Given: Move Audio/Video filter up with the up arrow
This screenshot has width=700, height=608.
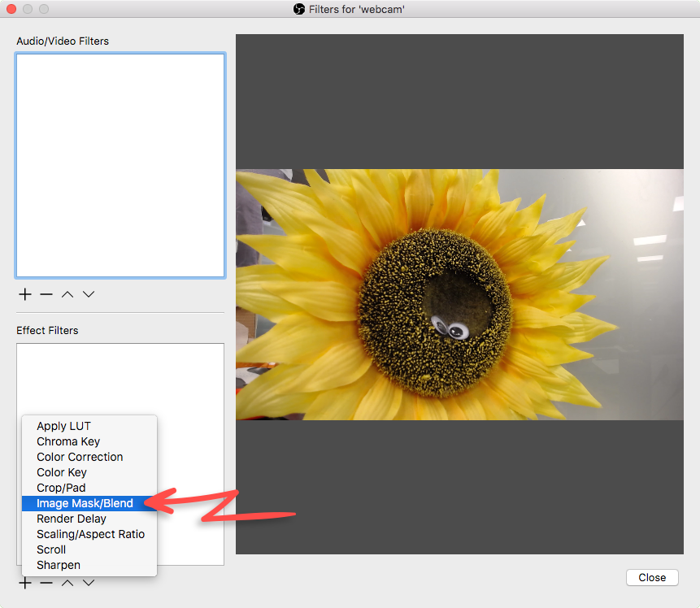Looking at the screenshot, I should [67, 294].
